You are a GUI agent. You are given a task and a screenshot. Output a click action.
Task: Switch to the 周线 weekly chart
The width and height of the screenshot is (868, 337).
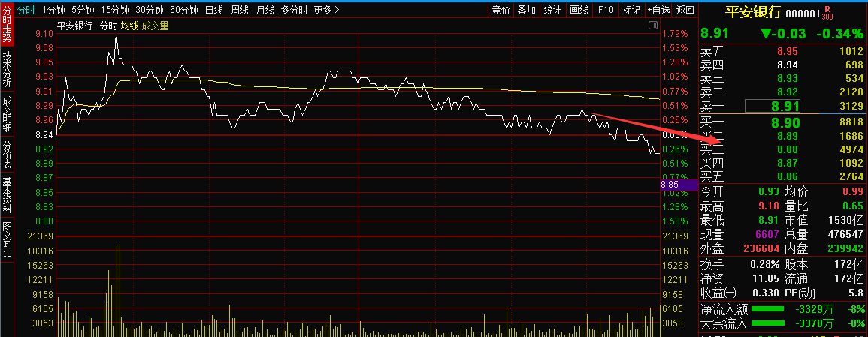(x=239, y=10)
